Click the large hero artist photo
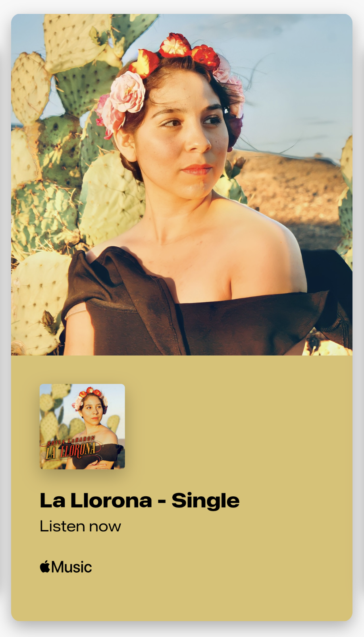Image resolution: width=364 pixels, height=637 pixels. pos(182,185)
